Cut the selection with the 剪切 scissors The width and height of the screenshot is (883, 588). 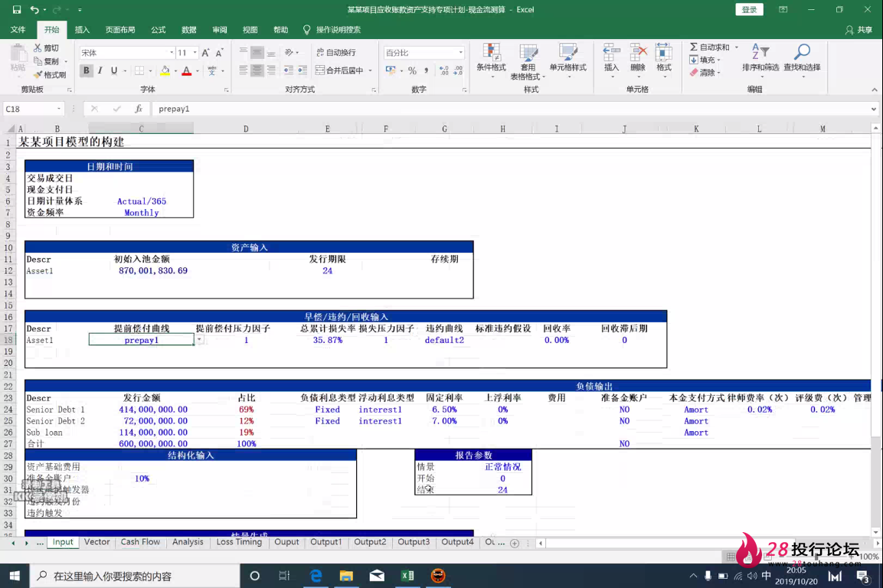point(46,48)
